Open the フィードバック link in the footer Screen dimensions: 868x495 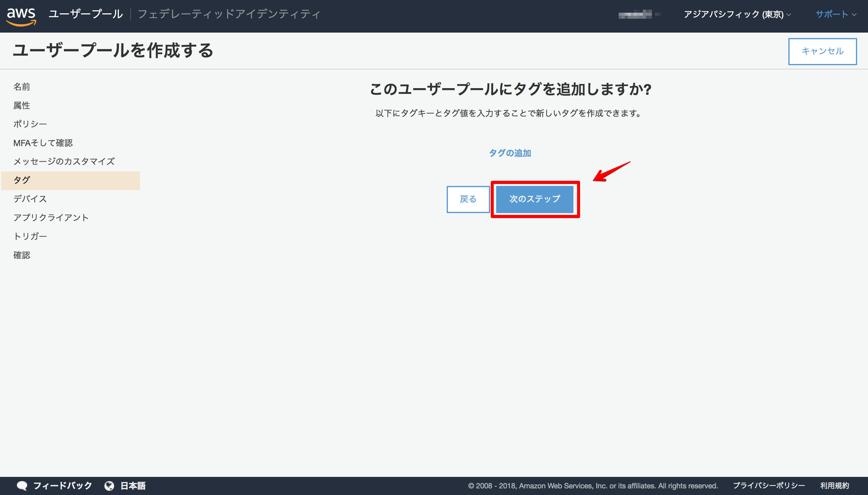point(62,486)
